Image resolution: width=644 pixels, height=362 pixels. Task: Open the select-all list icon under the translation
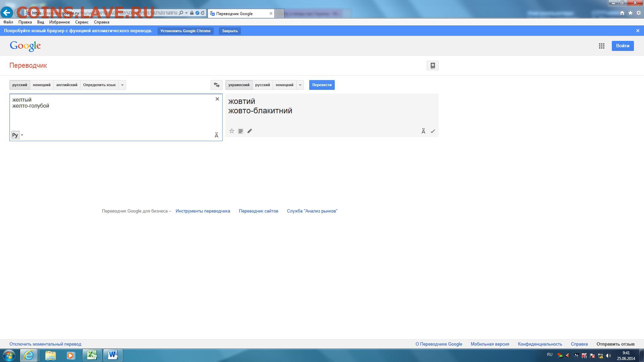[x=240, y=131]
